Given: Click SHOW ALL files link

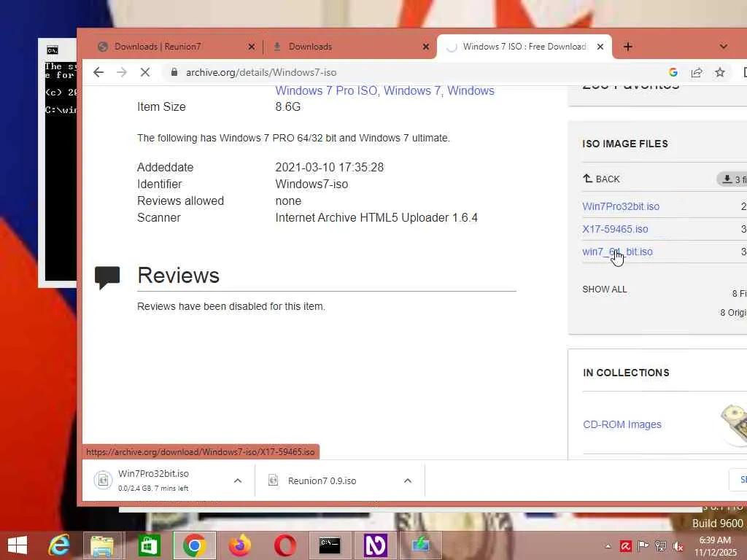Looking at the screenshot, I should (605, 289).
